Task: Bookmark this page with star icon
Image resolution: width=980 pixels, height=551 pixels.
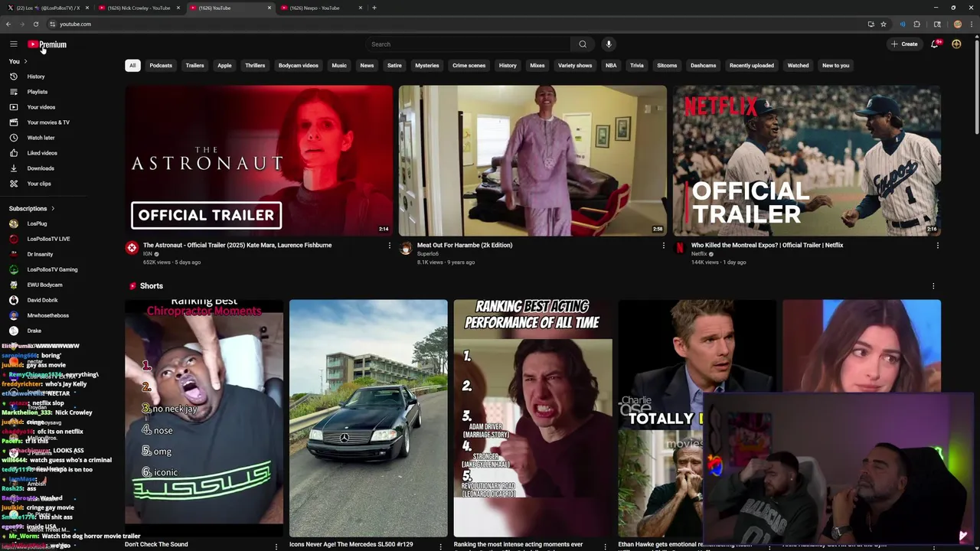Action: tap(884, 24)
